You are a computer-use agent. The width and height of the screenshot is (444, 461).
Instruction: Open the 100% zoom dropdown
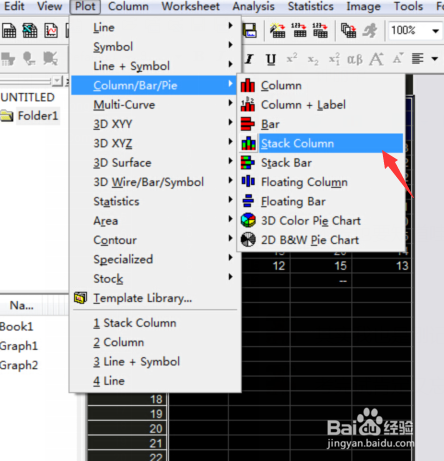pos(435,31)
